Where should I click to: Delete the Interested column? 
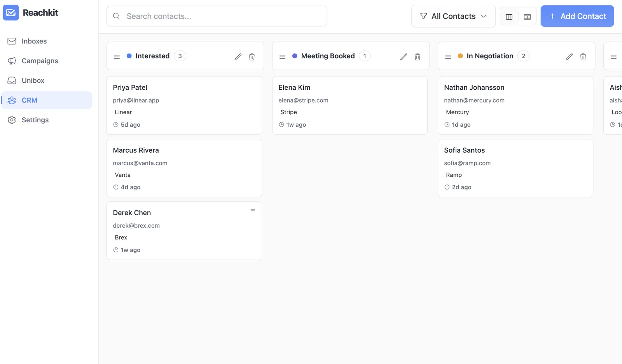(x=252, y=57)
